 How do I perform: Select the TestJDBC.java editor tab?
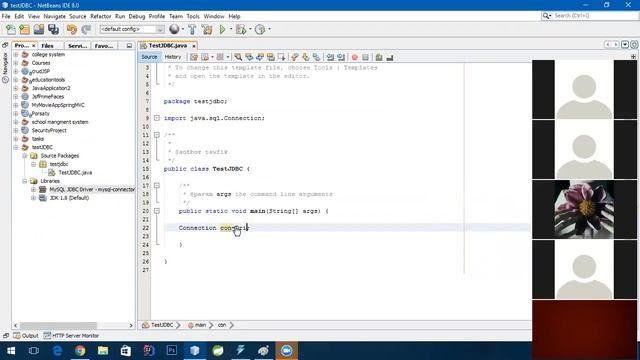167,45
